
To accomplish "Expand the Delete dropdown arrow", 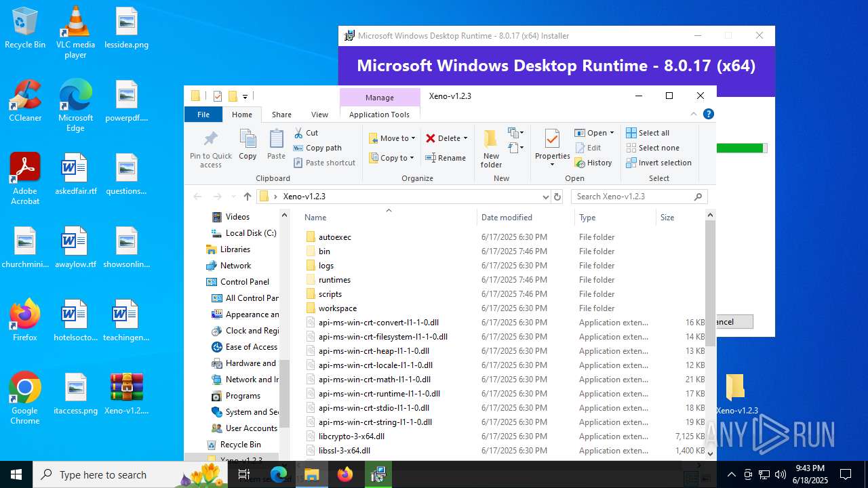I will point(465,138).
